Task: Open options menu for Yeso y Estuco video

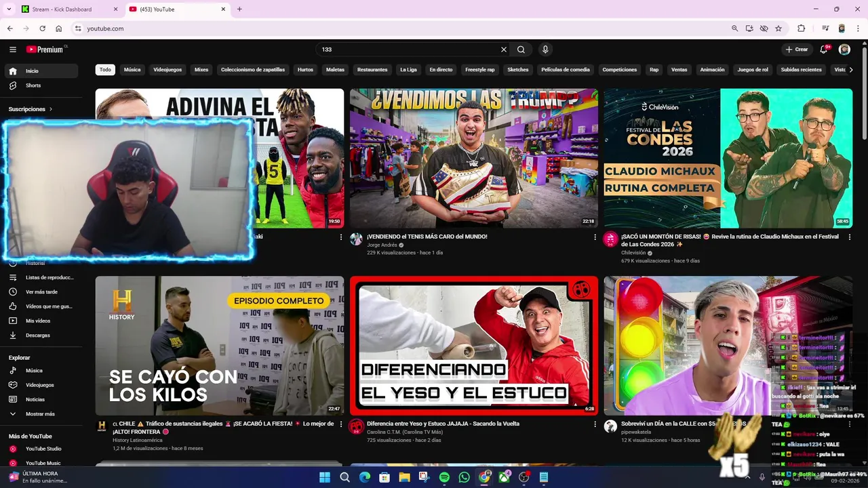Action: click(595, 424)
